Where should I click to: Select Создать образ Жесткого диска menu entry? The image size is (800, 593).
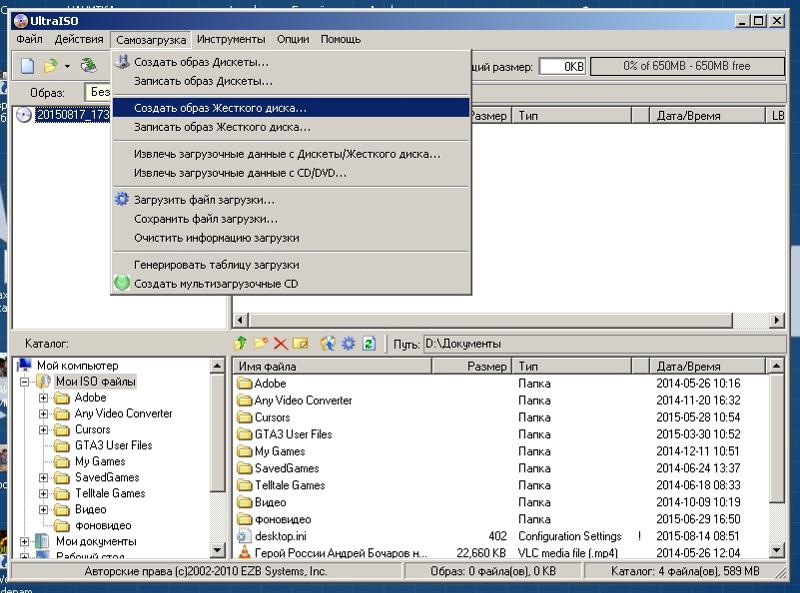point(220,107)
